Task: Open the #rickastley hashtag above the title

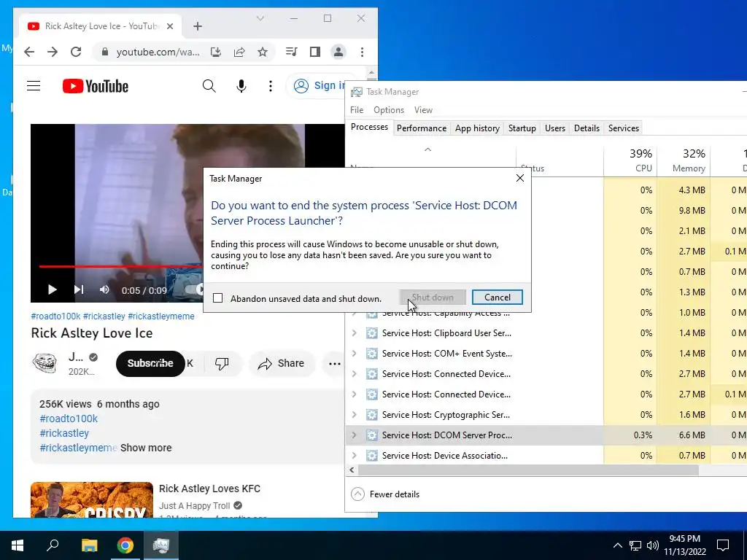Action: click(104, 316)
